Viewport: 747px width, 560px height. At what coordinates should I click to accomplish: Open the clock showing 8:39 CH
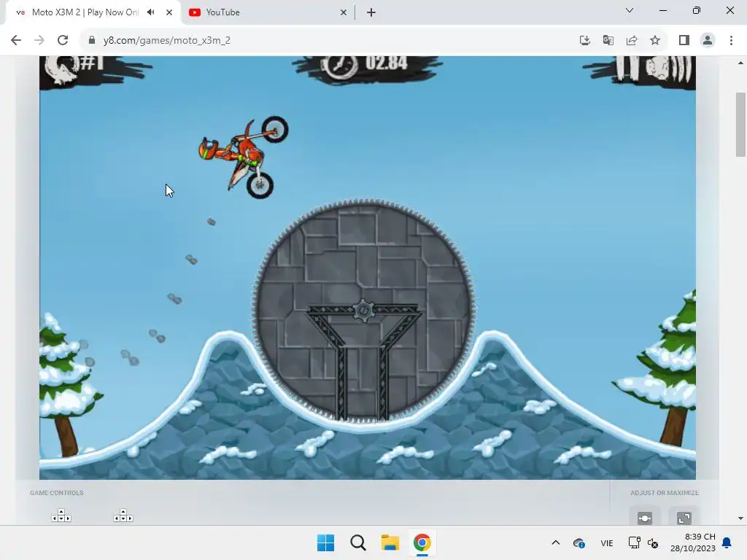pyautogui.click(x=693, y=542)
